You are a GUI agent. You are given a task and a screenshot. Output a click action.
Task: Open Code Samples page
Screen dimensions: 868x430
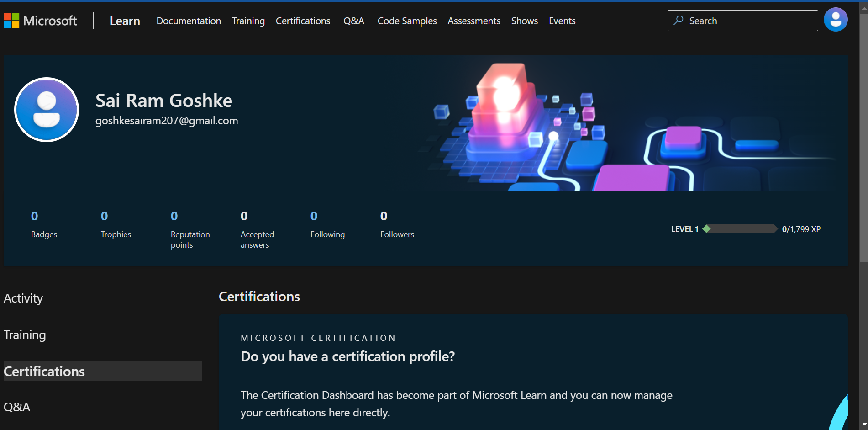pyautogui.click(x=407, y=21)
